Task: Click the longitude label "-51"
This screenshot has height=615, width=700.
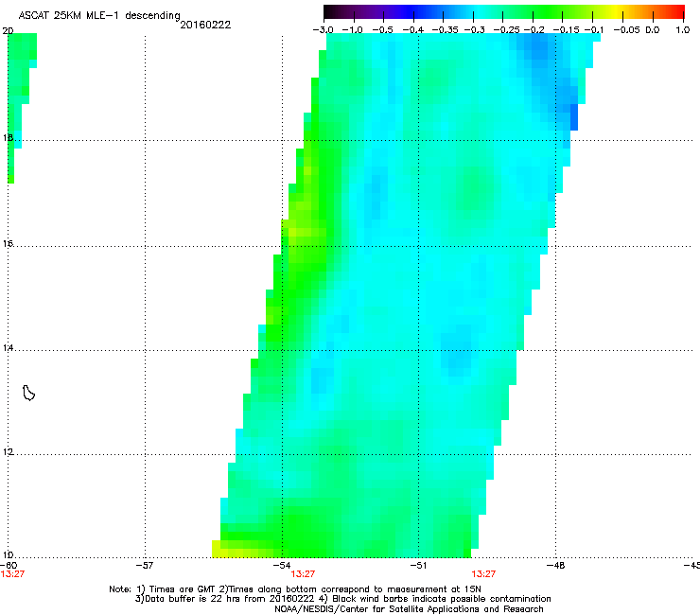Action: tap(418, 566)
